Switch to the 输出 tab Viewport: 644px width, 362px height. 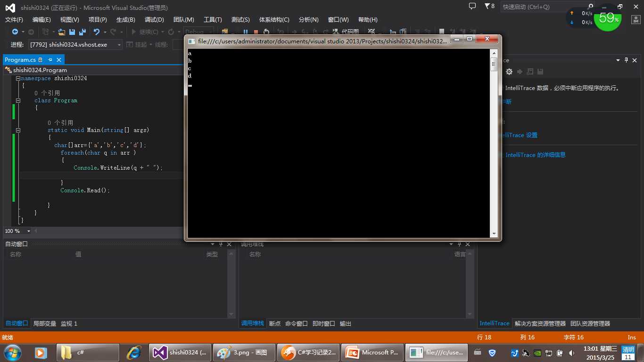(x=345, y=323)
